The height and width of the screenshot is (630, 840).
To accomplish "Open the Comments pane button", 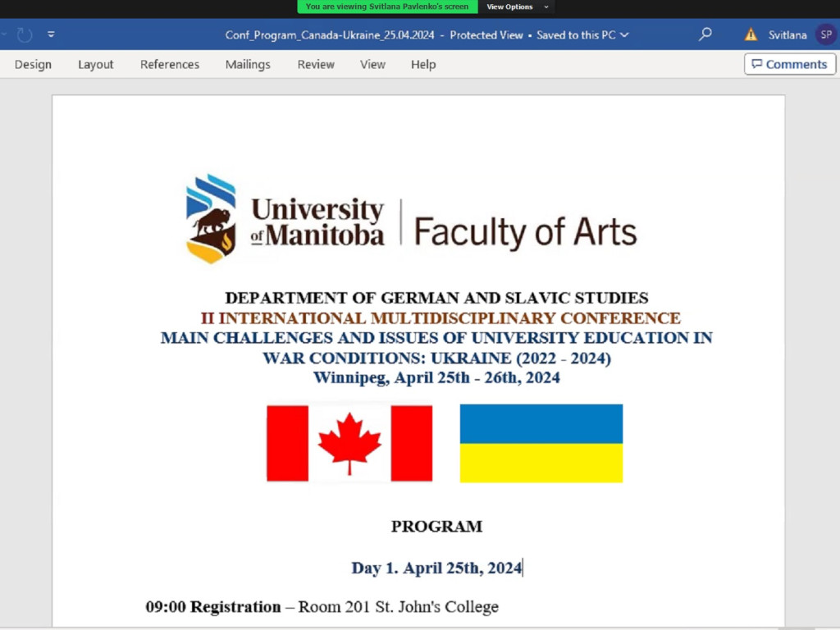I will [x=790, y=64].
